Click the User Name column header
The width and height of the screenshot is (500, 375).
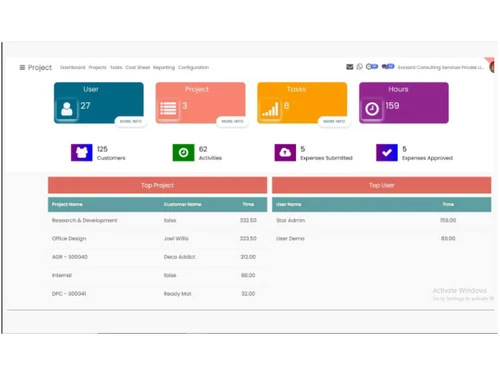tap(289, 204)
